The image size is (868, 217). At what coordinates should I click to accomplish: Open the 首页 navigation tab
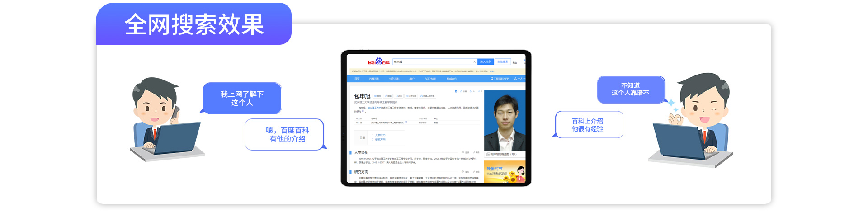point(357,79)
